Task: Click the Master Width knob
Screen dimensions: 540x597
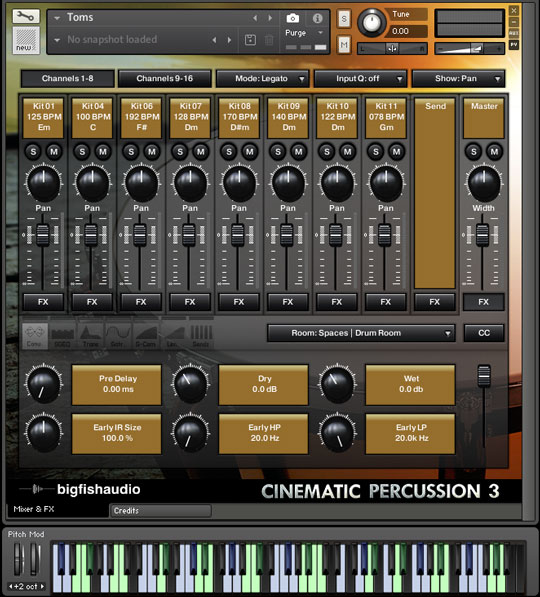Action: 484,183
